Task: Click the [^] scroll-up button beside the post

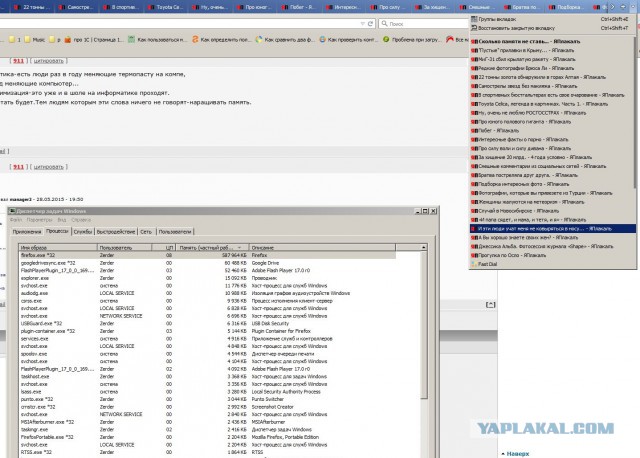Action: pyautogui.click(x=491, y=305)
